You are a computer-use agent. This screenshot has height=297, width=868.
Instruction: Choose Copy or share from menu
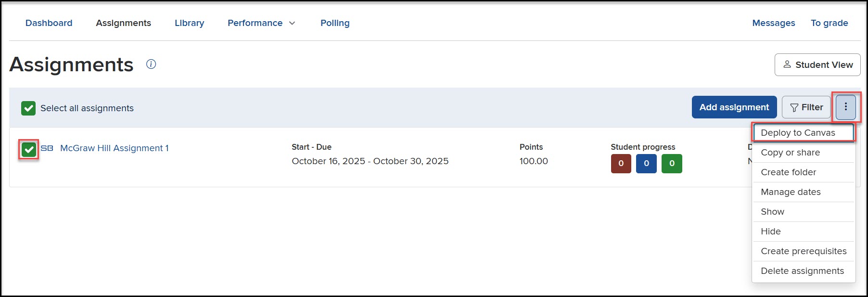[790, 153]
